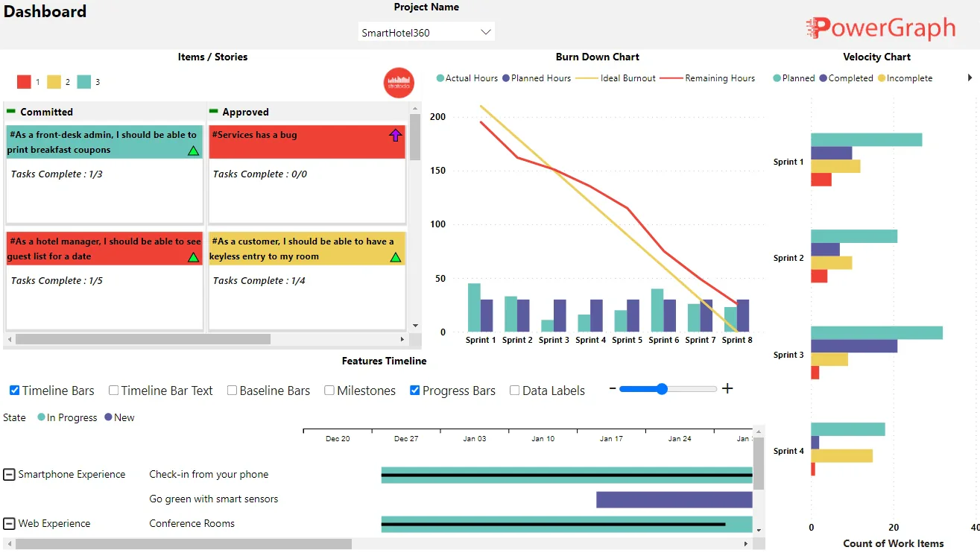The image size is (980, 553).
Task: Click the Actual Hours legend marker
Action: 440,78
